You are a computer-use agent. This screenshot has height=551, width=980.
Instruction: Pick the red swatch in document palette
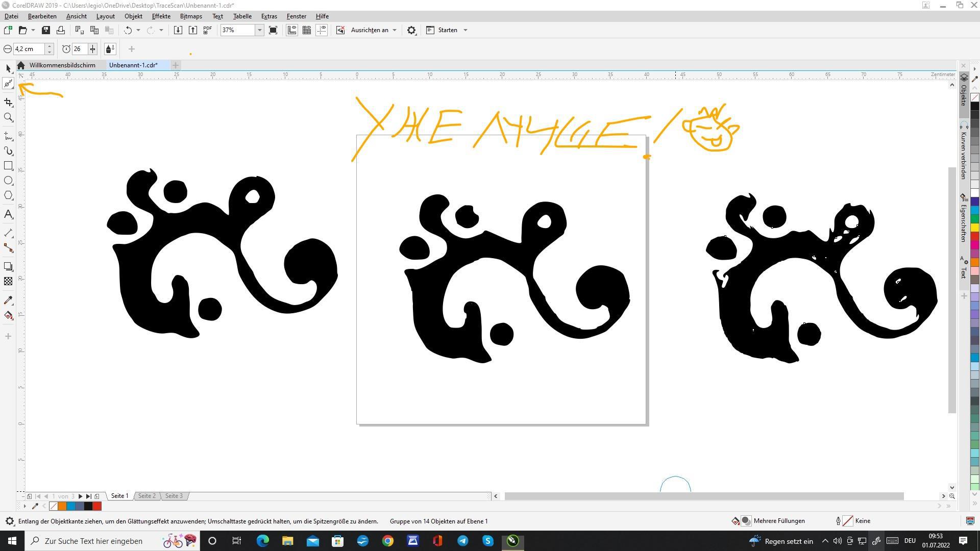[x=97, y=506]
